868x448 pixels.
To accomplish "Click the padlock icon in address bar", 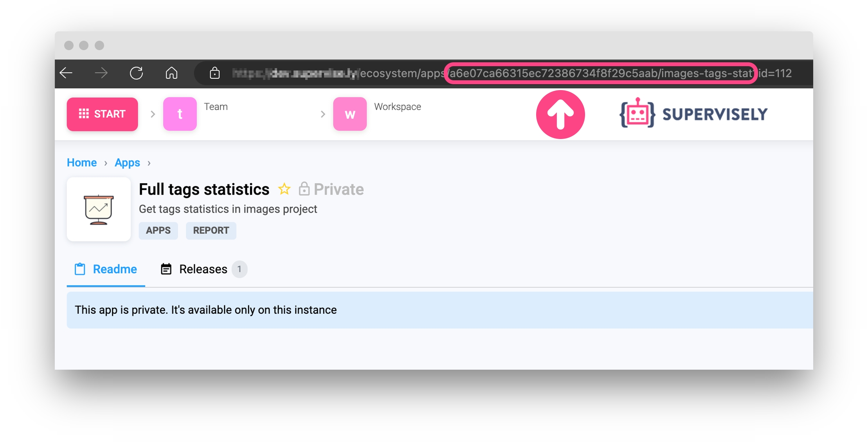I will point(214,73).
